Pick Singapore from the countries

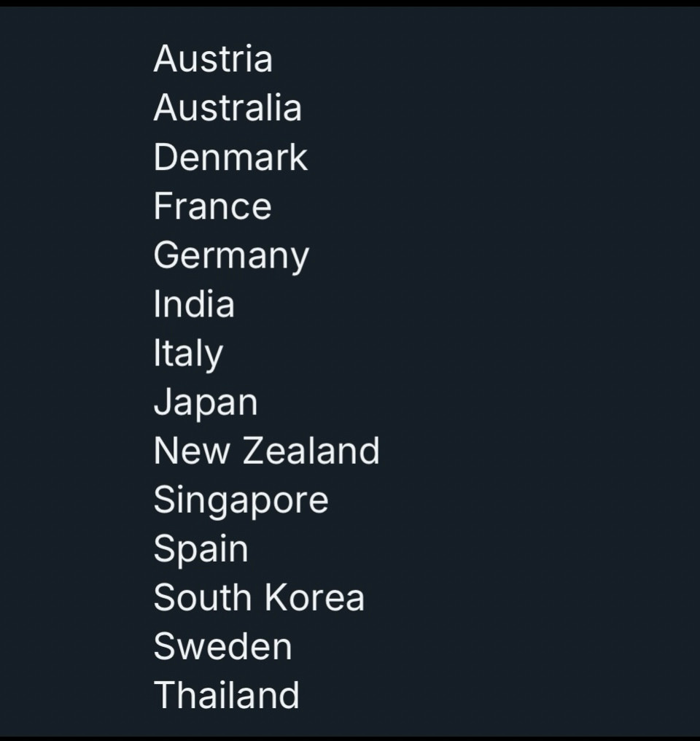coord(241,501)
